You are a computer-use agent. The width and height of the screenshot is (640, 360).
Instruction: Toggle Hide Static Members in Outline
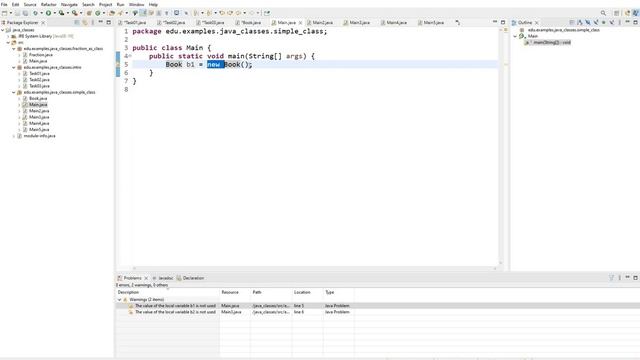[x=596, y=22]
